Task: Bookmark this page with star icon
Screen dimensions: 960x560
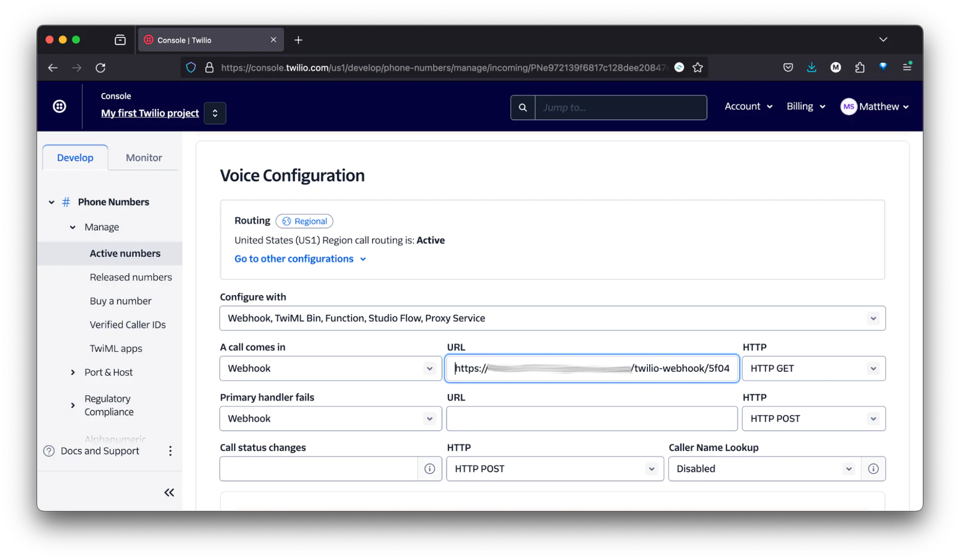Action: pyautogui.click(x=697, y=68)
